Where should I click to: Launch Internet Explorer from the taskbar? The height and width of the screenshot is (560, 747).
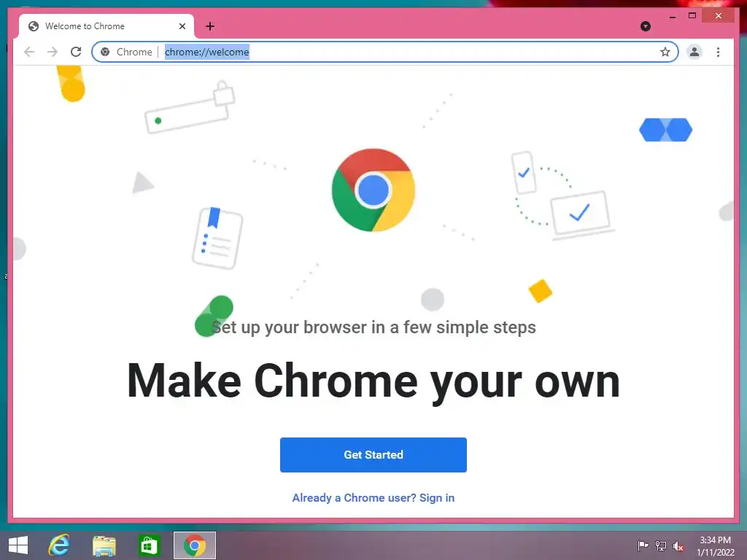click(x=59, y=545)
